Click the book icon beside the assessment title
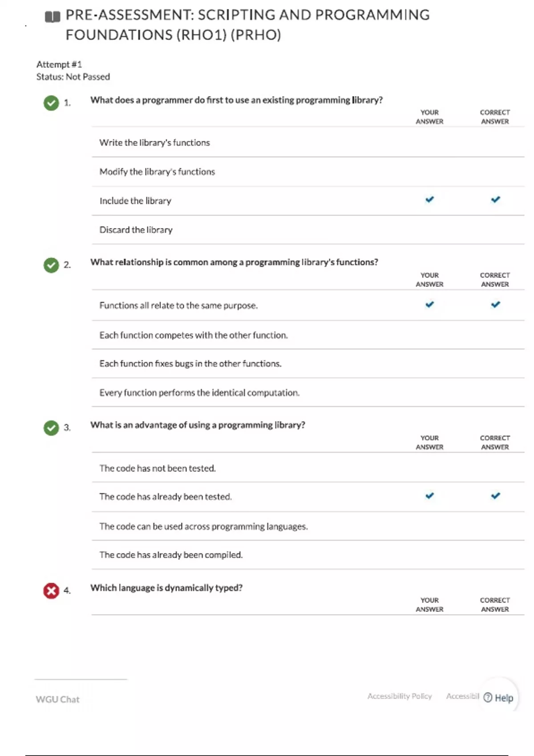This screenshot has width=534, height=756. pos(53,17)
